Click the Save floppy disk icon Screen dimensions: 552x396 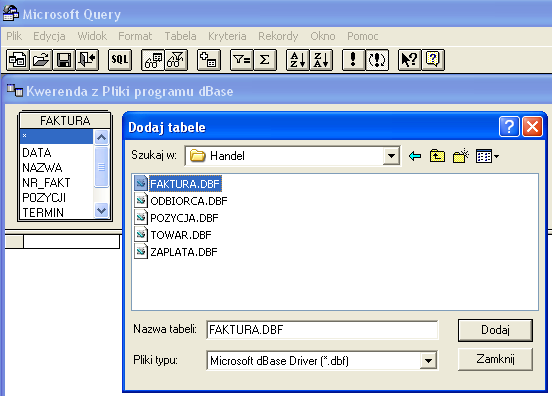point(64,60)
